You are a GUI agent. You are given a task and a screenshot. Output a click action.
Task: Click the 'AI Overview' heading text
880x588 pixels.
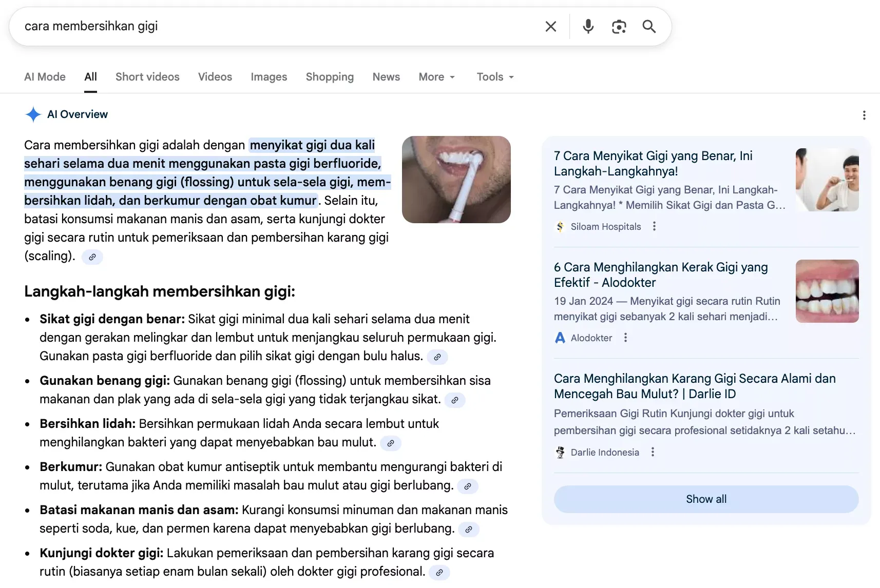78,114
